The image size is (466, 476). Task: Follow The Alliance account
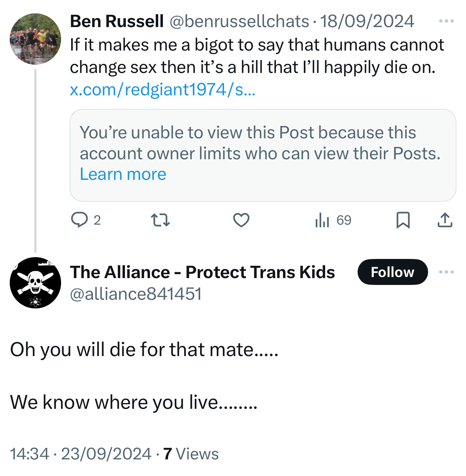tap(392, 272)
